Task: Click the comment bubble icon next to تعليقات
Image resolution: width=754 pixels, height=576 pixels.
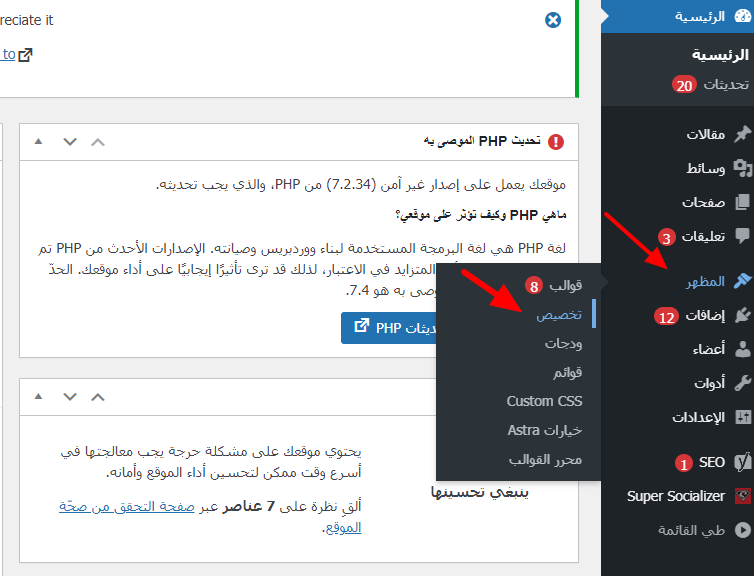Action: click(x=743, y=236)
